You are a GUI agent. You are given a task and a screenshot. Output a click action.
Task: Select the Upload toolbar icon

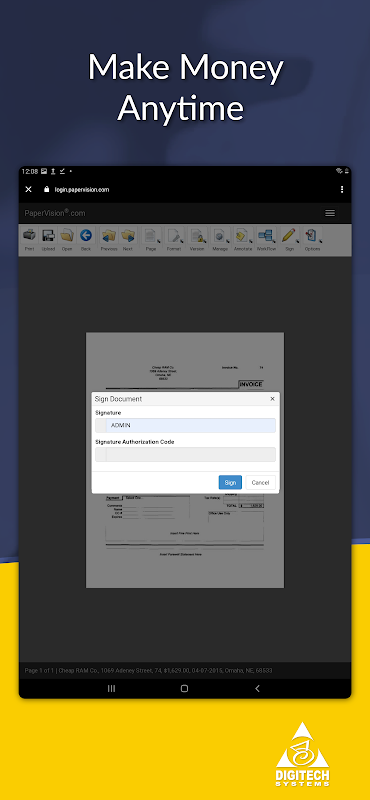(x=48, y=240)
